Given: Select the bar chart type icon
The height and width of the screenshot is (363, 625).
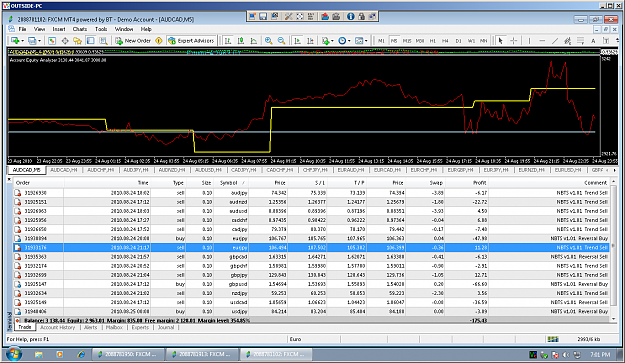Looking at the screenshot, I should click(x=228, y=41).
